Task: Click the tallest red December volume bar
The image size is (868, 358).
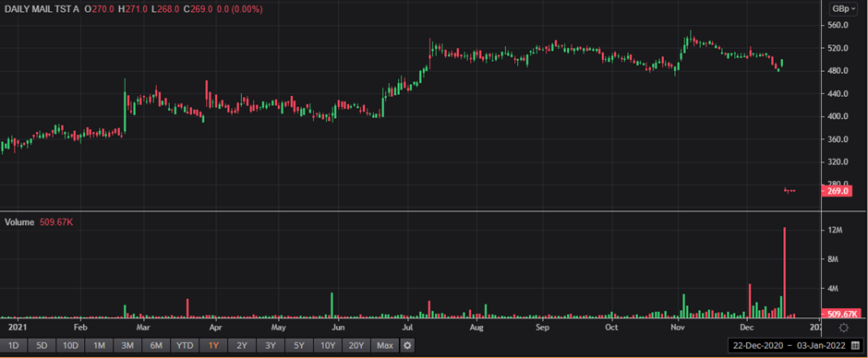Action: pyautogui.click(x=784, y=272)
